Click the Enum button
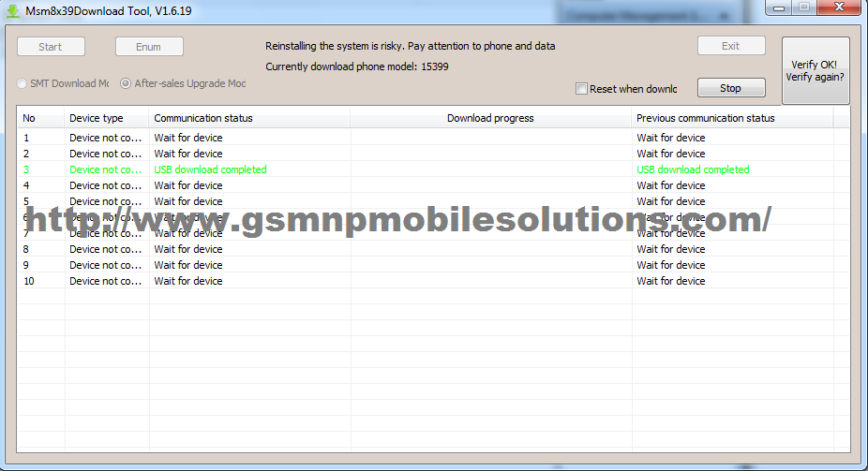This screenshot has width=868, height=471. pyautogui.click(x=149, y=47)
